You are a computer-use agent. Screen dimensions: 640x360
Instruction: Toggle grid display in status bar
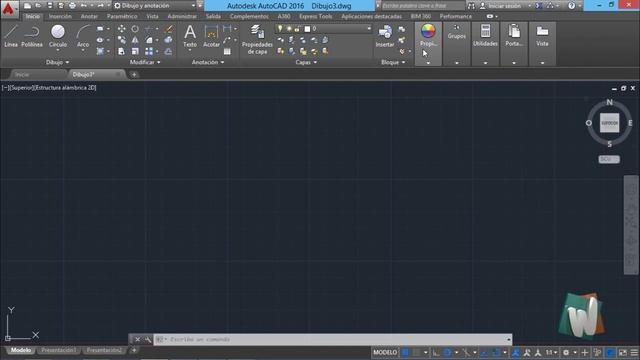pos(405,352)
